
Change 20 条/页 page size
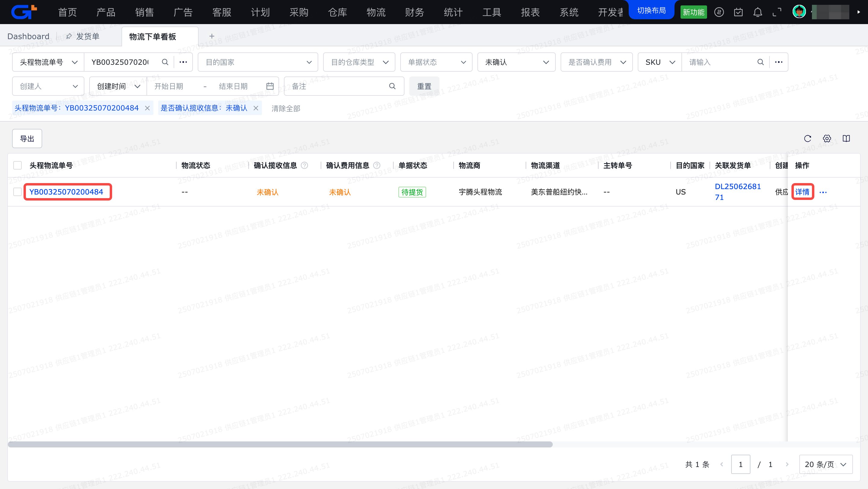tap(826, 464)
